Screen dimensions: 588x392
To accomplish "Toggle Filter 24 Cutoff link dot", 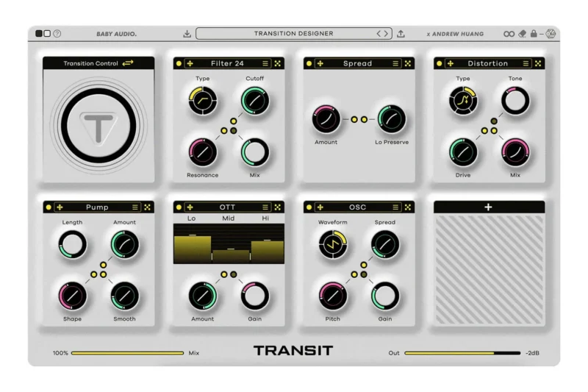I will coord(234,121).
